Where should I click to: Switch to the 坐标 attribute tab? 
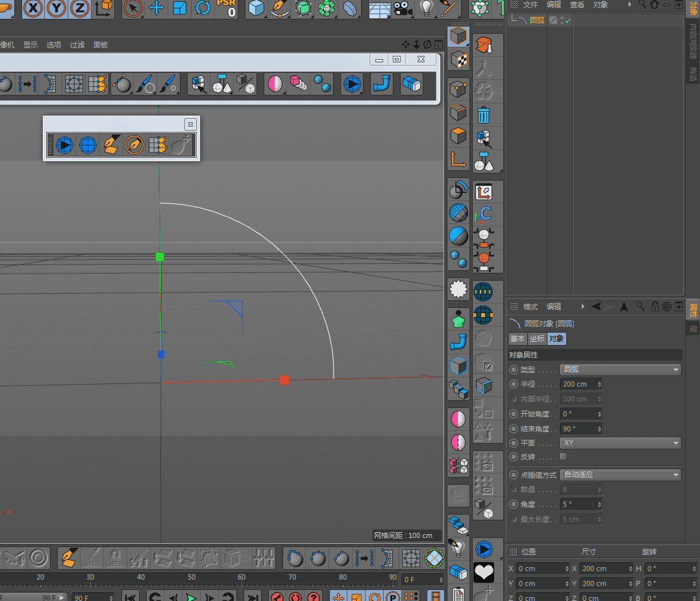[537, 339]
